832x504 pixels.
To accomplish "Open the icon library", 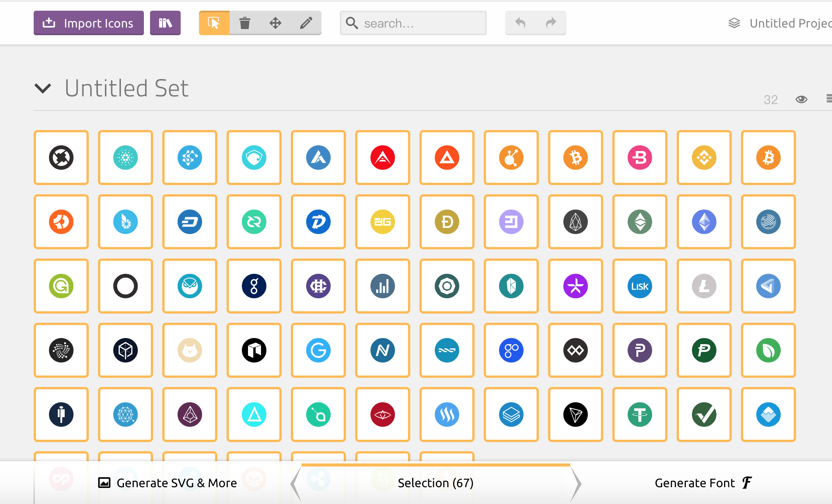I will pyautogui.click(x=165, y=23).
